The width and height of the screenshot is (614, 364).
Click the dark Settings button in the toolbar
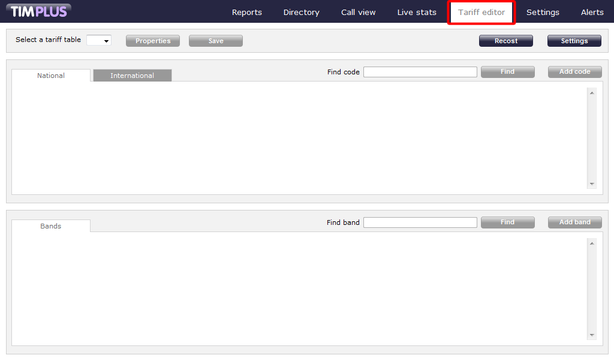tap(574, 41)
